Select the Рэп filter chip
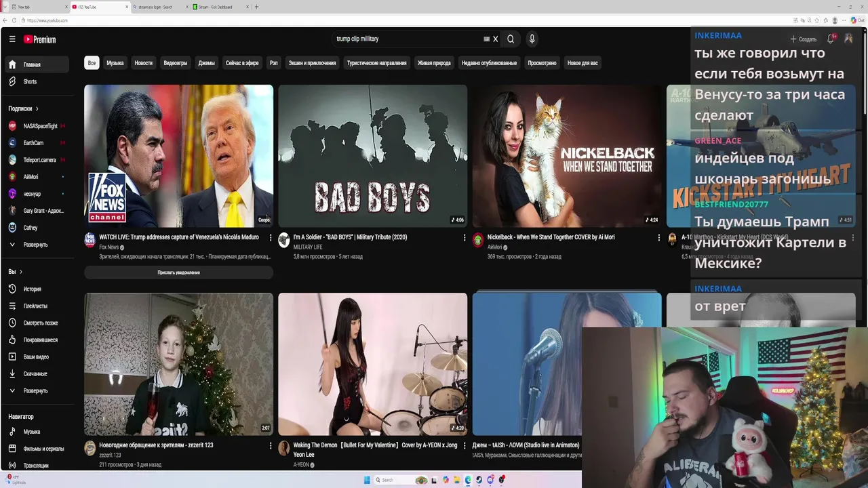 (273, 63)
